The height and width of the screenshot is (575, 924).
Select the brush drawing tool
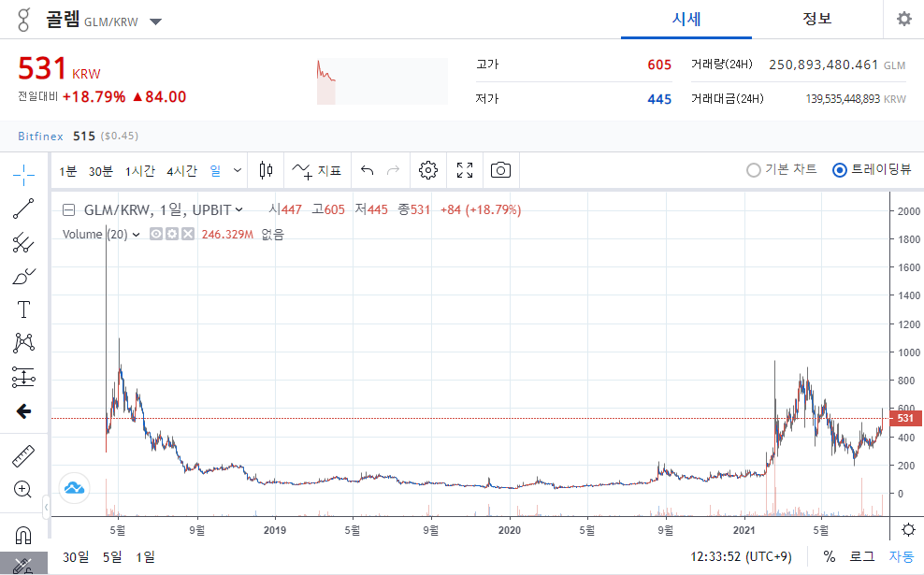tap(23, 276)
